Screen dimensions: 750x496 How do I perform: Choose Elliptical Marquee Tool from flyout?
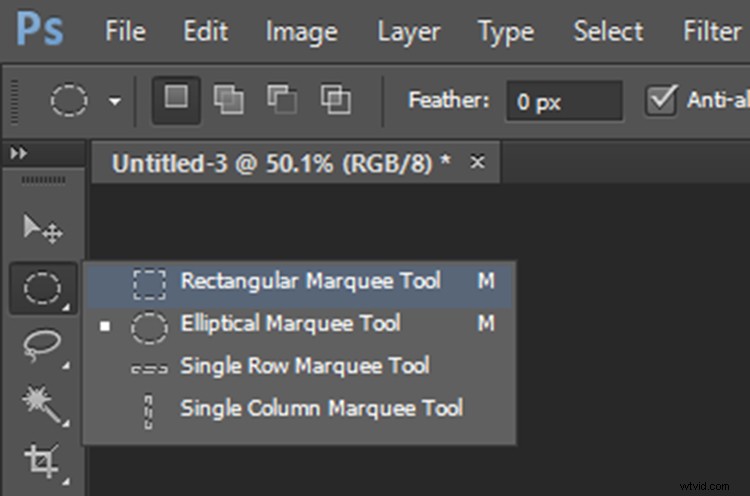pos(290,324)
